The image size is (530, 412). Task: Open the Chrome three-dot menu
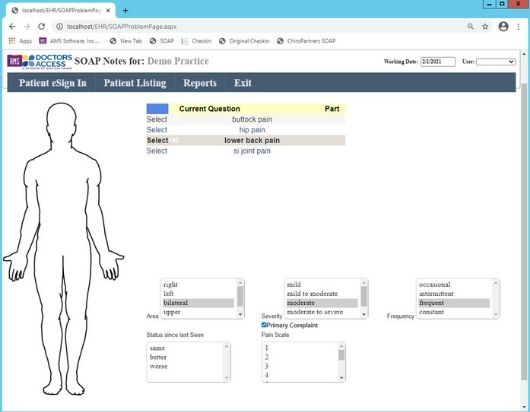[x=518, y=26]
